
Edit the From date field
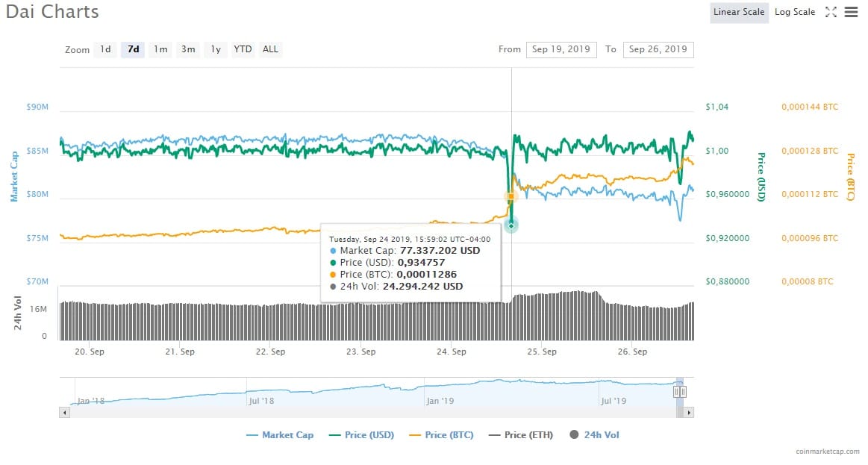click(561, 49)
